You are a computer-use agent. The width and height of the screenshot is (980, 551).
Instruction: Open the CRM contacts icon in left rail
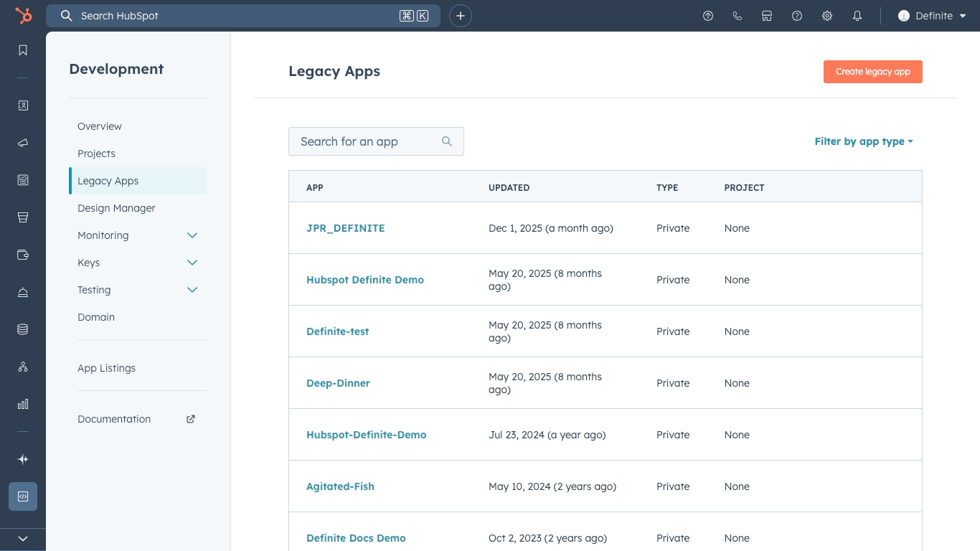23,105
